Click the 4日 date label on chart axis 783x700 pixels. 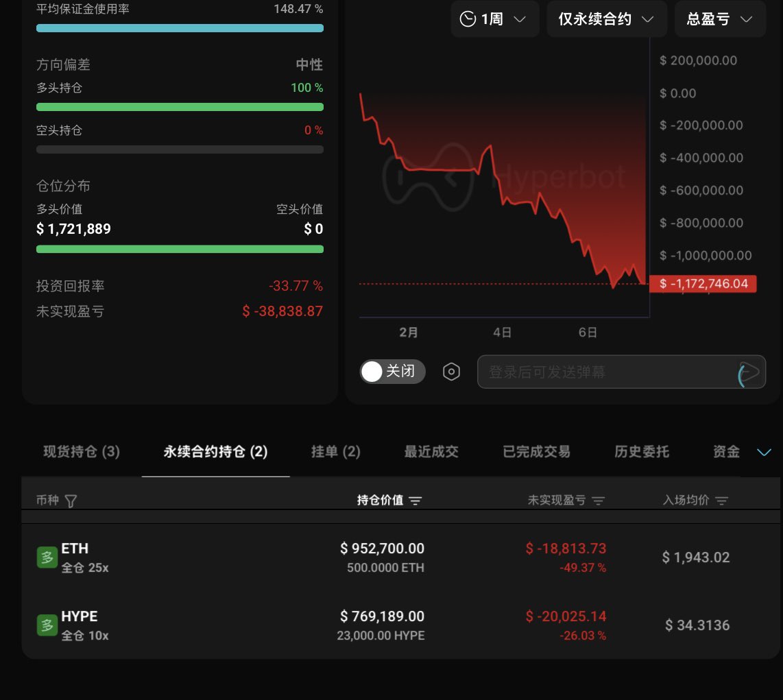pyautogui.click(x=502, y=333)
